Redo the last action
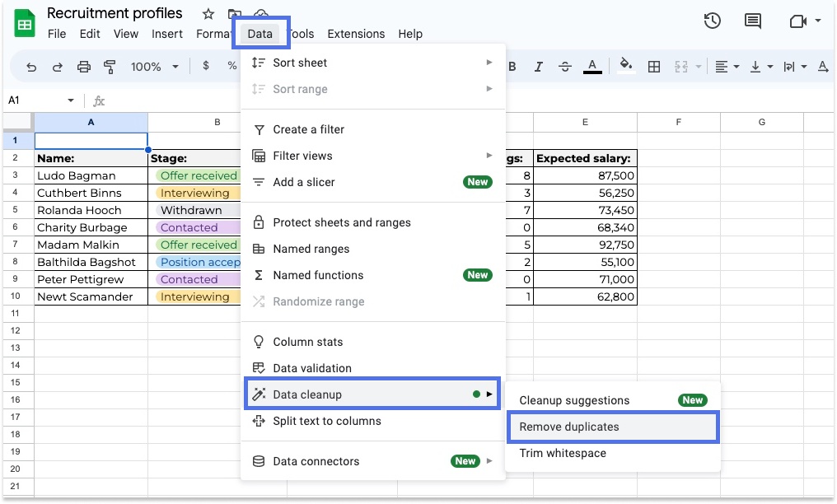The height and width of the screenshot is (504, 837). 57,67
